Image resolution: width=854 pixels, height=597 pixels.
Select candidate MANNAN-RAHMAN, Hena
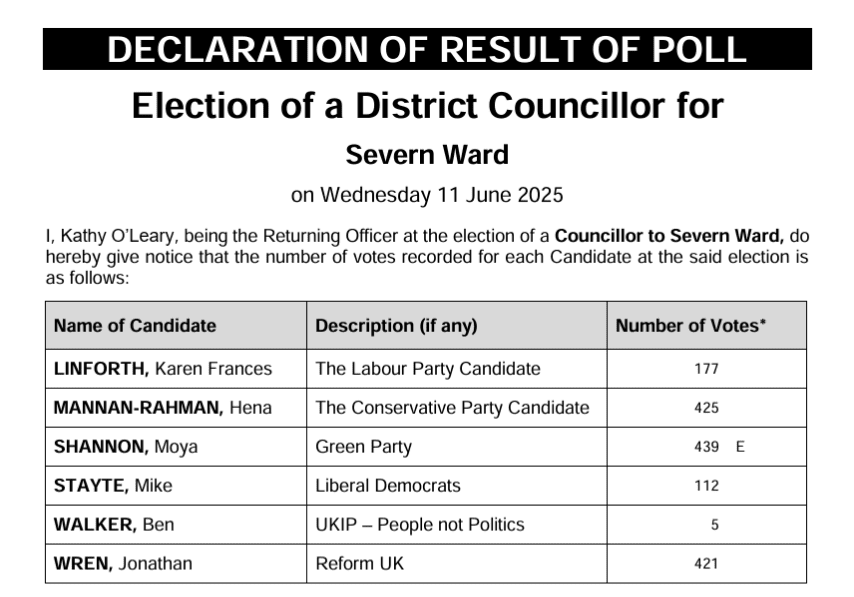(163, 408)
